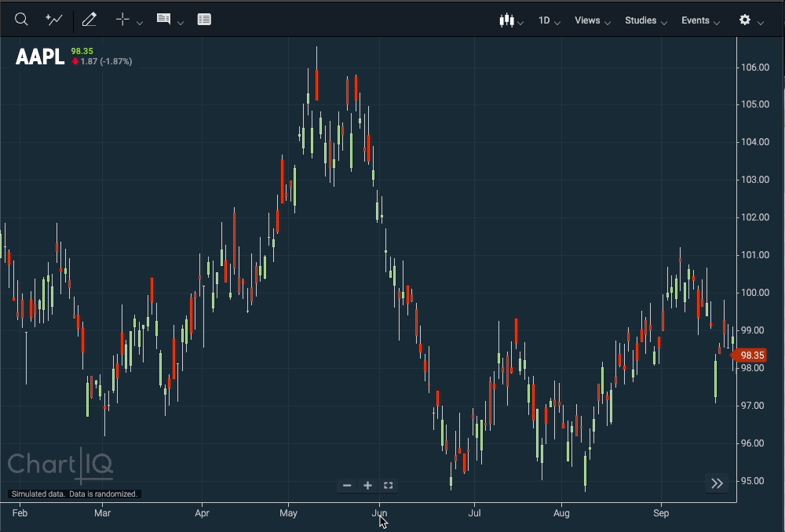Select the crosshair tool icon
Screen dimensions: 785x532
click(x=122, y=20)
